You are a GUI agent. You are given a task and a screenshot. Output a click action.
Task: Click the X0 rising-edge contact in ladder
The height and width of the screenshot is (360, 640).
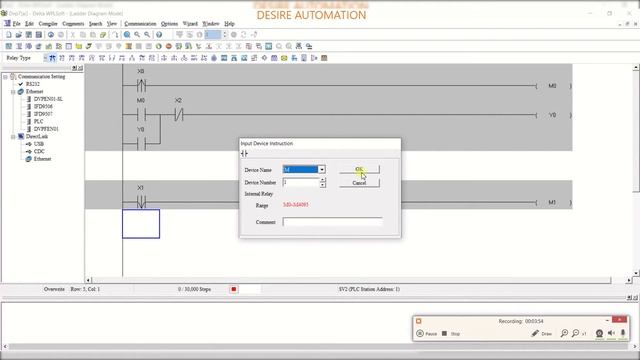tap(141, 86)
